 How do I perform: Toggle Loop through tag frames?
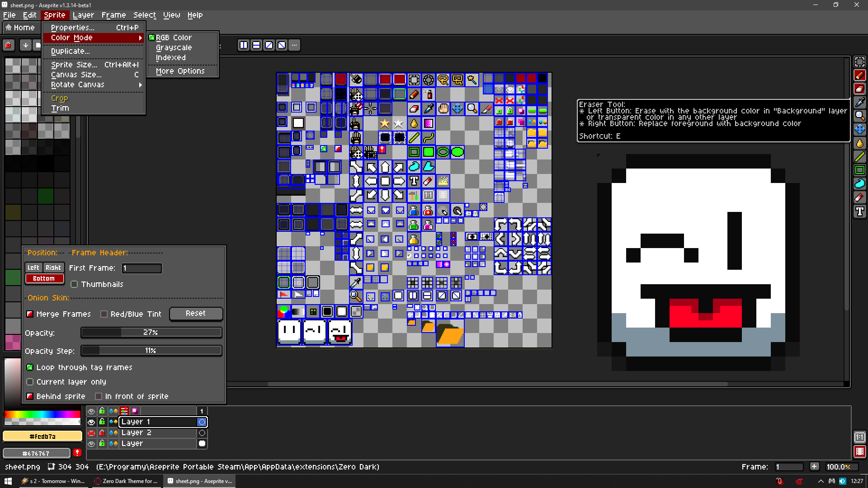[x=30, y=367]
